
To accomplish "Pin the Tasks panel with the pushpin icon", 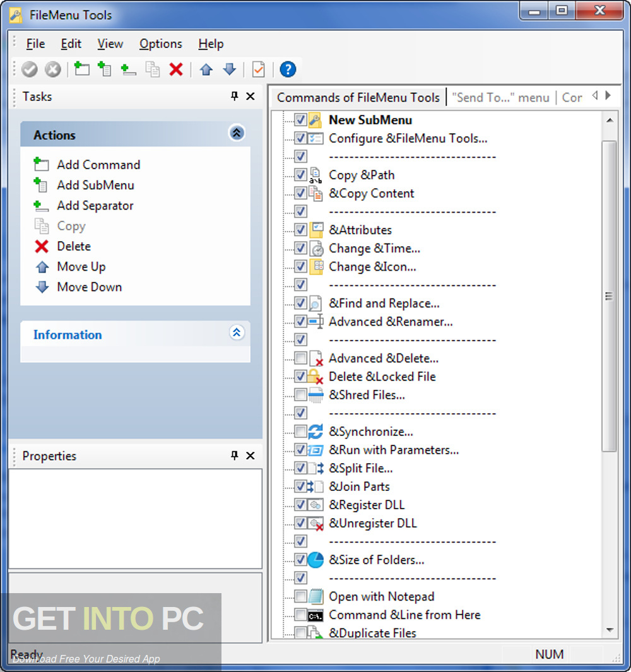I will [234, 96].
